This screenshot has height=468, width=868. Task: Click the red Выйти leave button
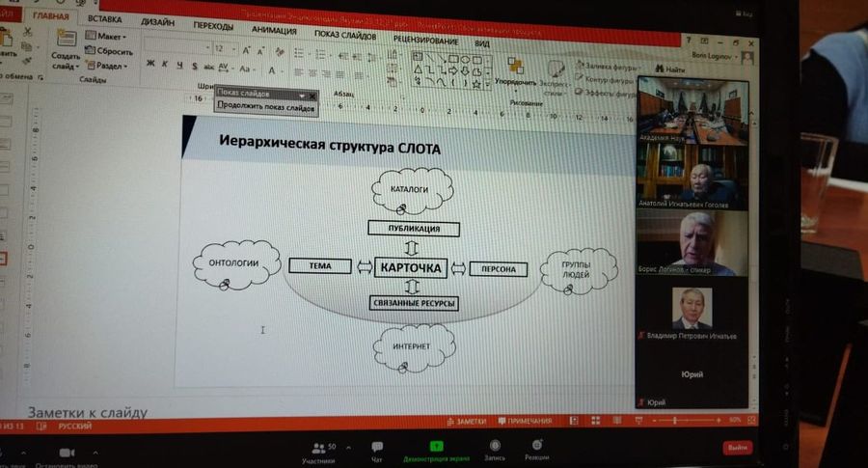pyautogui.click(x=737, y=447)
